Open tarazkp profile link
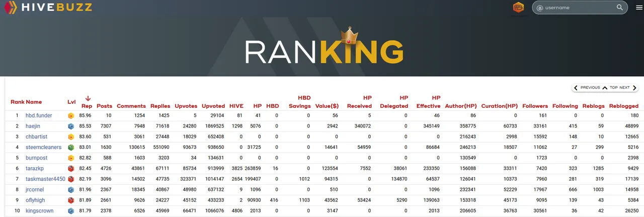Screen dimensions: 644x217 click(x=35, y=168)
